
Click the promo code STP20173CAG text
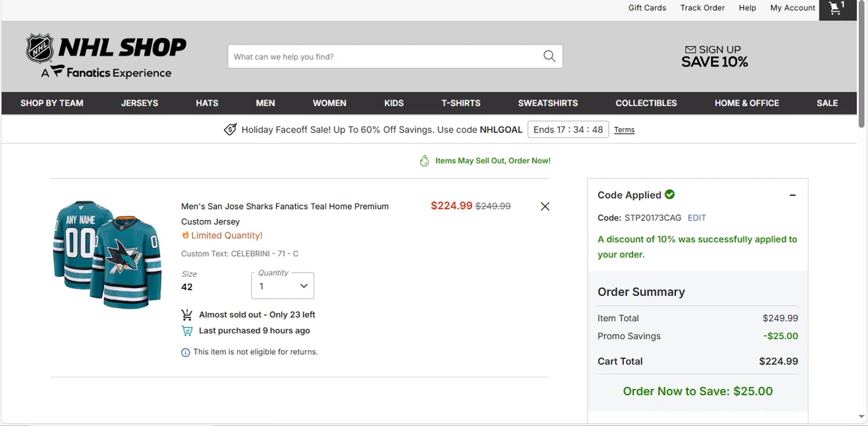[x=653, y=218]
